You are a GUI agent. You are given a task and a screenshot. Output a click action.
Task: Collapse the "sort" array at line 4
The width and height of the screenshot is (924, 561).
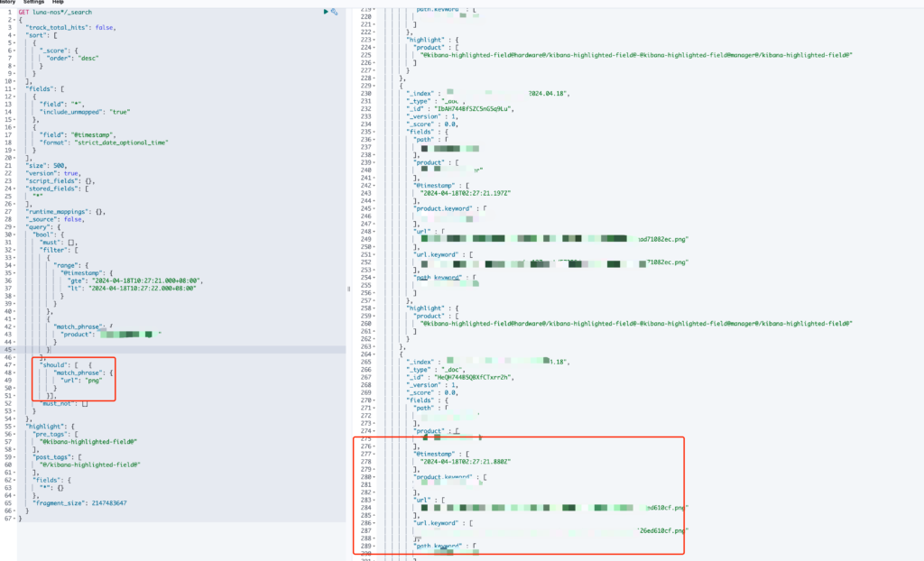[x=14, y=35]
